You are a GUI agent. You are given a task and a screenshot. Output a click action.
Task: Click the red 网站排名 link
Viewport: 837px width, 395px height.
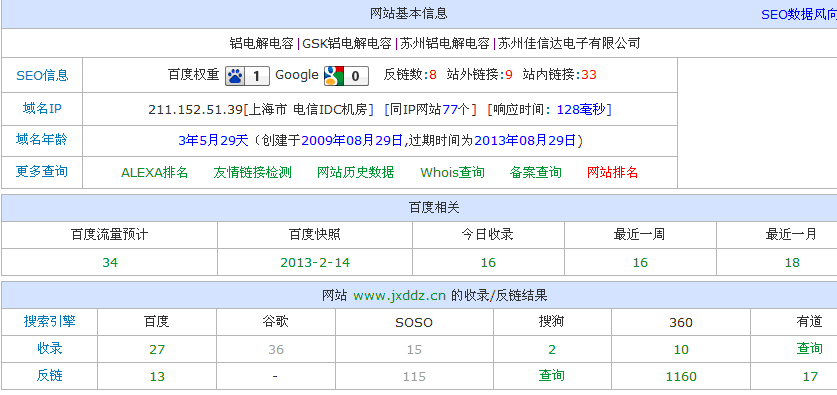pos(612,172)
